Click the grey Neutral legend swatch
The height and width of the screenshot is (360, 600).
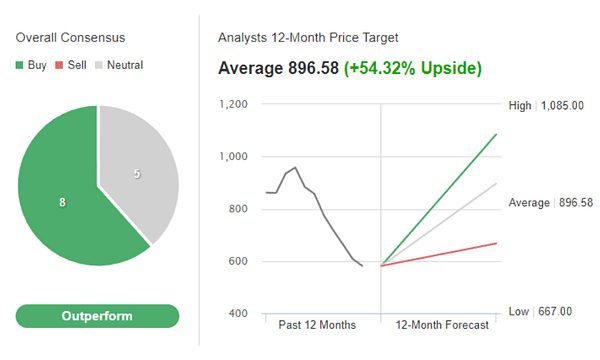point(99,65)
